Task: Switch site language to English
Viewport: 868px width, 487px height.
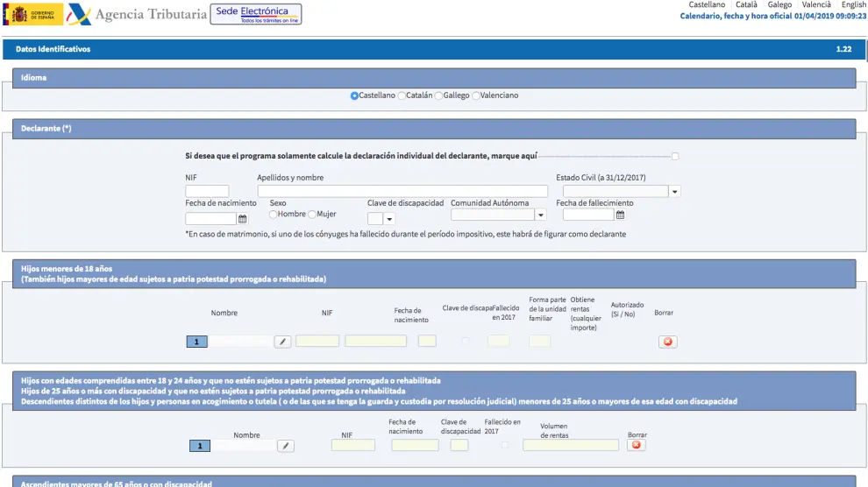Action: 853,5
